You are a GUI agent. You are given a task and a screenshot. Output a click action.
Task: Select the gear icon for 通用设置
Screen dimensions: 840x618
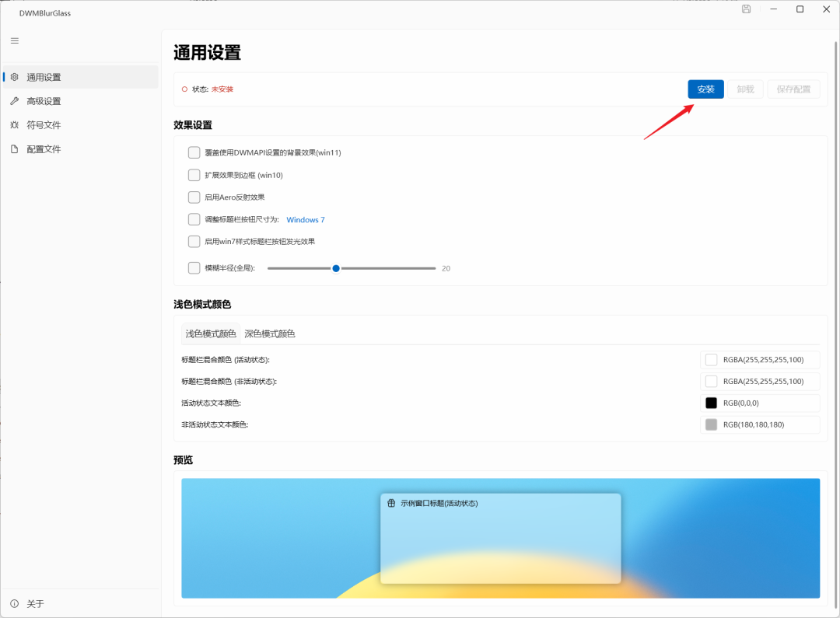click(14, 77)
